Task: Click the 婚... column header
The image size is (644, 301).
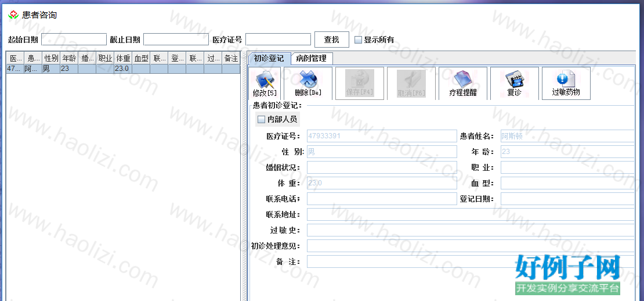Action: click(x=87, y=58)
